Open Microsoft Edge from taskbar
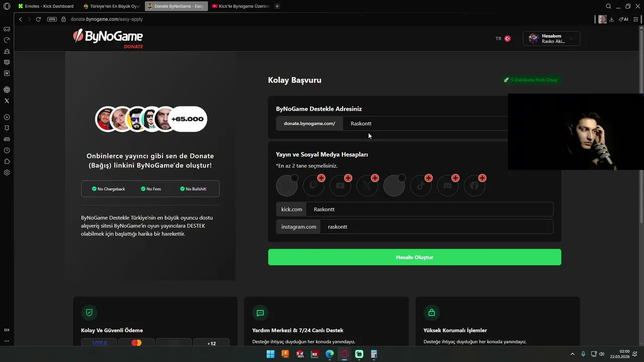 coord(330,354)
